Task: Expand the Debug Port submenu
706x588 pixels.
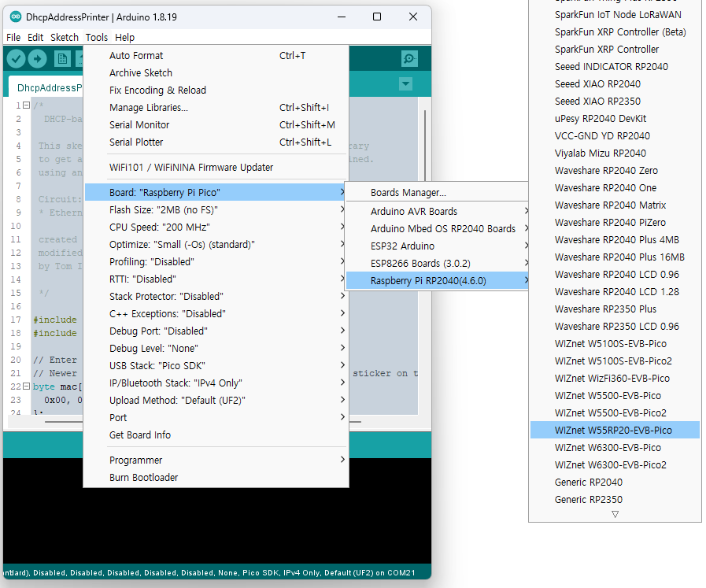Action: tap(216, 331)
